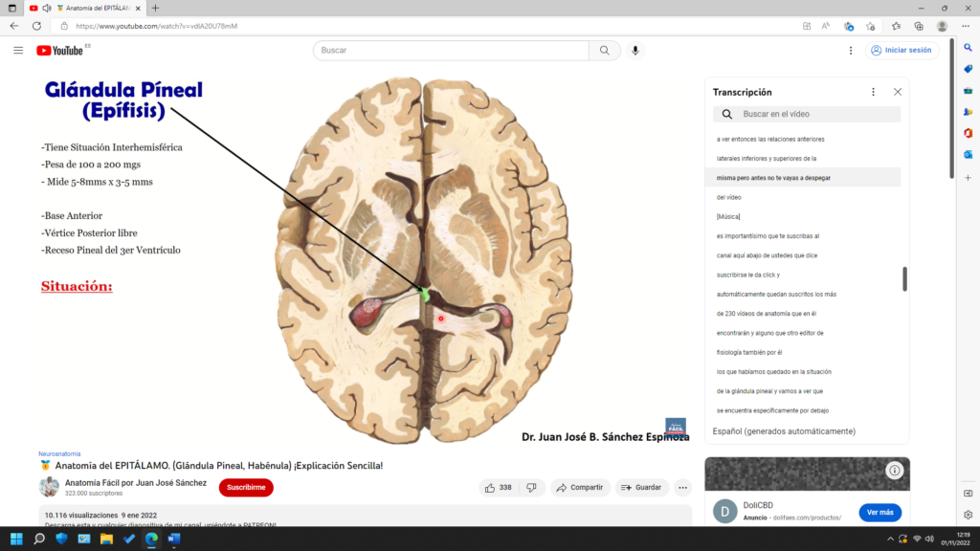
Task: Open the YouTube hamburger menu
Action: tap(17, 51)
